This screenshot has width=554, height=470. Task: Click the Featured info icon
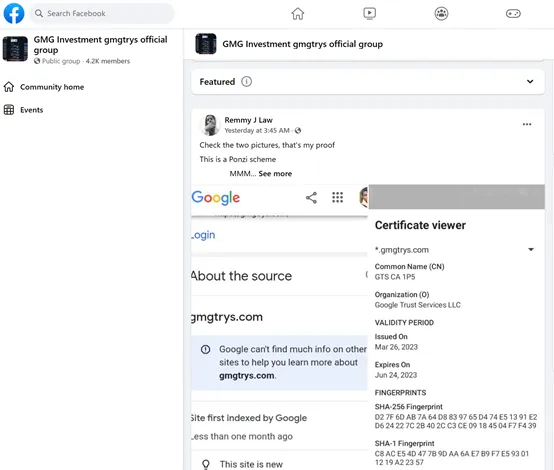coord(247,82)
